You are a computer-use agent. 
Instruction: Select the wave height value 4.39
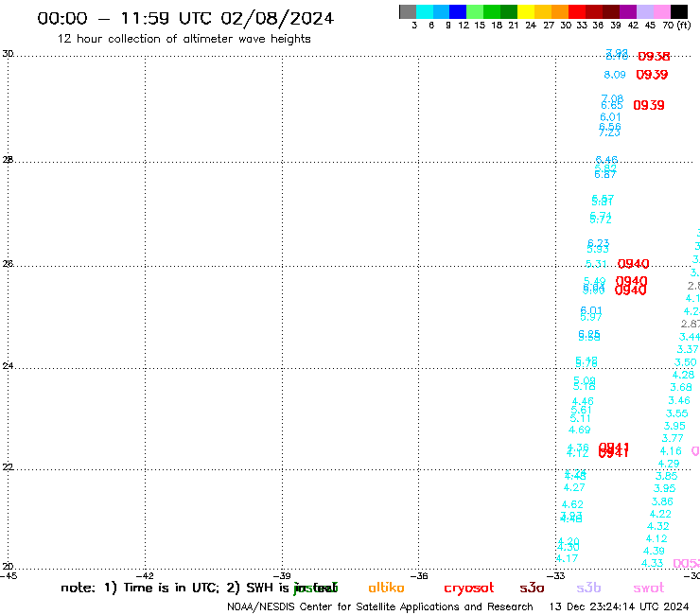click(x=654, y=551)
